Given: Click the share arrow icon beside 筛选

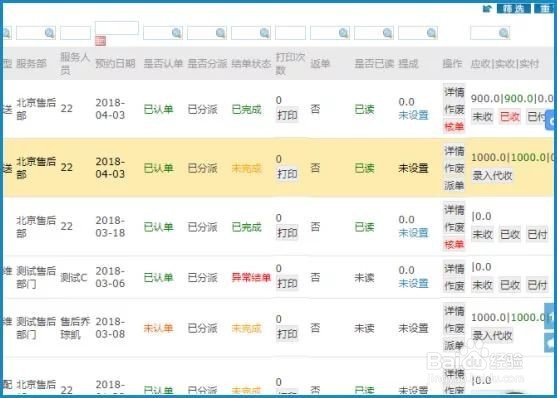Looking at the screenshot, I should tap(487, 9).
